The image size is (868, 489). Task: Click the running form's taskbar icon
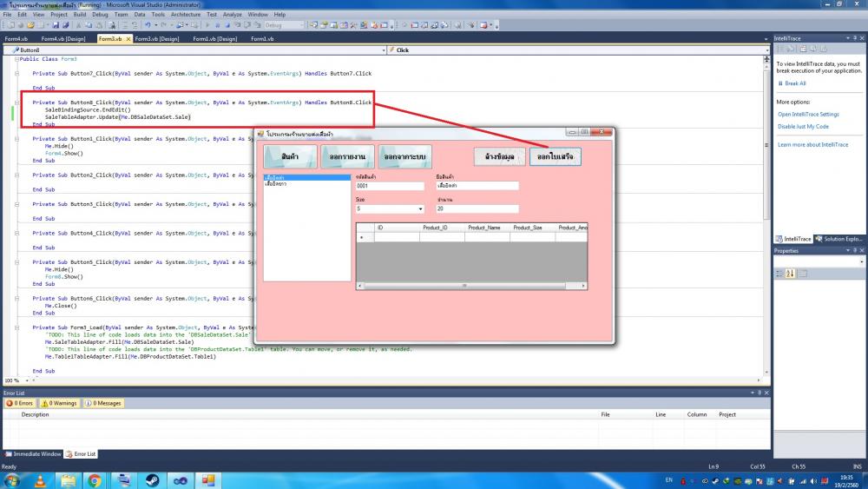tap(208, 480)
